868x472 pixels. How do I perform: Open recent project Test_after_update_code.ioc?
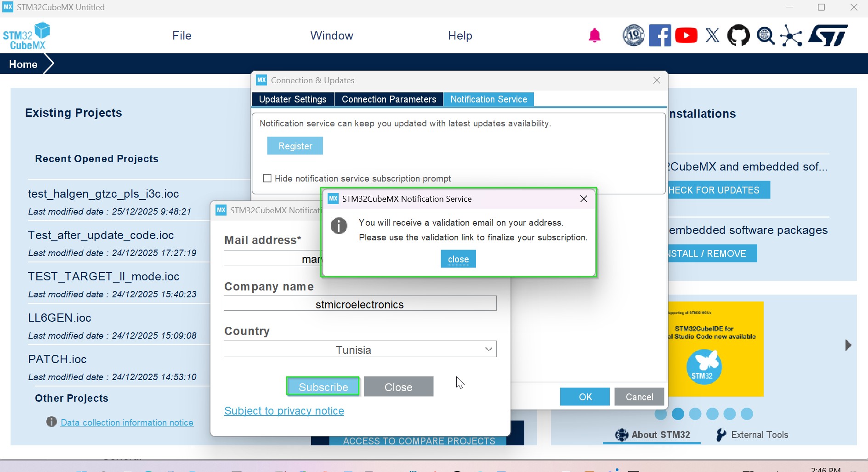click(101, 235)
